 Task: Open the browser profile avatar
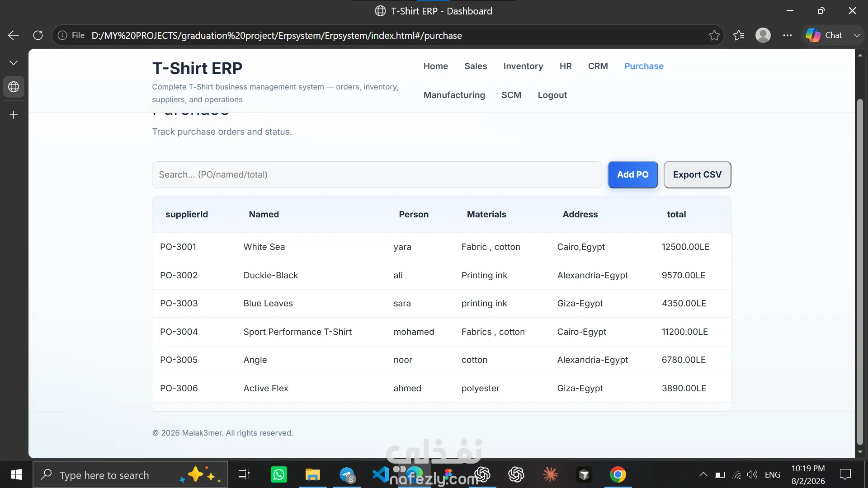763,35
